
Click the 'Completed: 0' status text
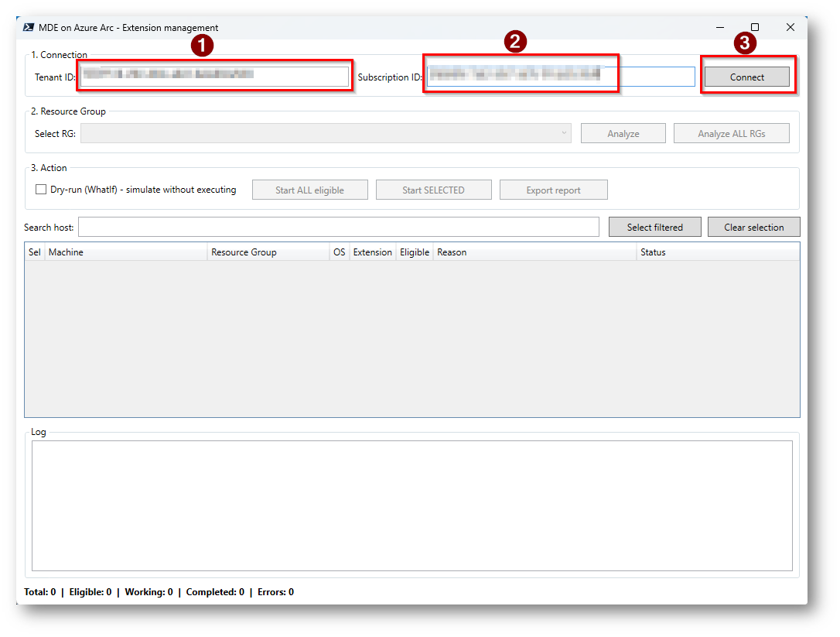click(215, 592)
